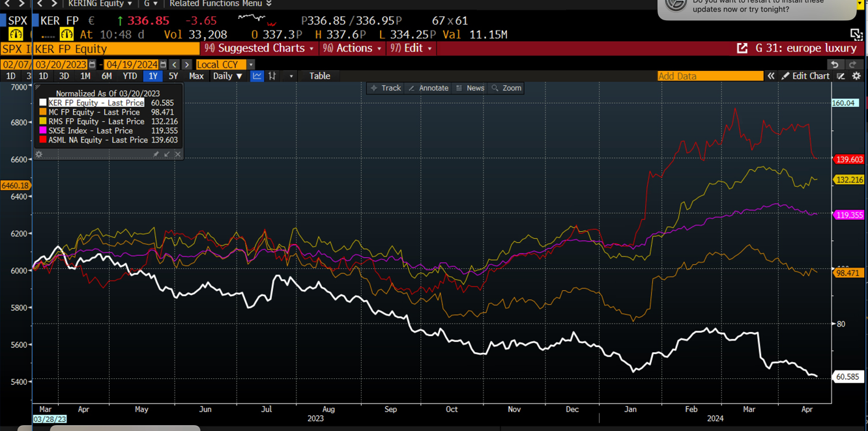Click MC FP Equity orange legend swatch
The image size is (868, 431).
(43, 112)
